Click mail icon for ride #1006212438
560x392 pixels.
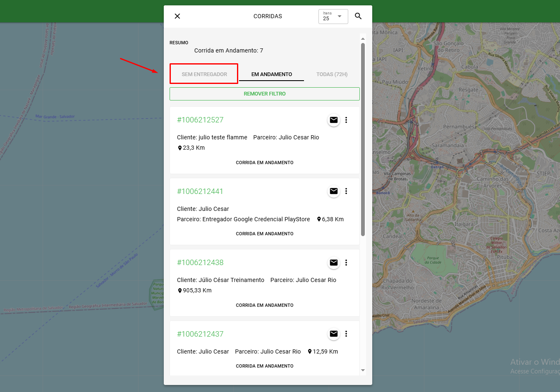[x=334, y=263]
